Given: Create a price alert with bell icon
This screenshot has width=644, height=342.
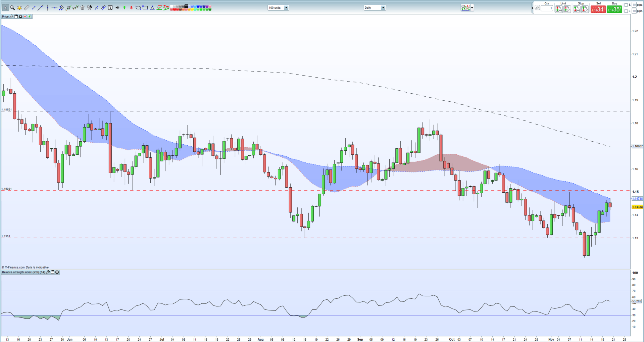Looking at the screenshot, I should coord(19,8).
